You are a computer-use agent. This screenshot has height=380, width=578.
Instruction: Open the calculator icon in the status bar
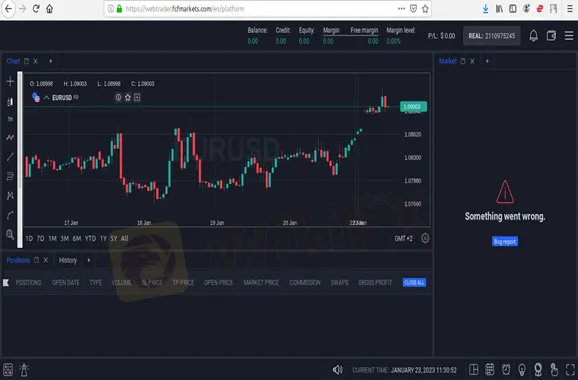(8, 369)
